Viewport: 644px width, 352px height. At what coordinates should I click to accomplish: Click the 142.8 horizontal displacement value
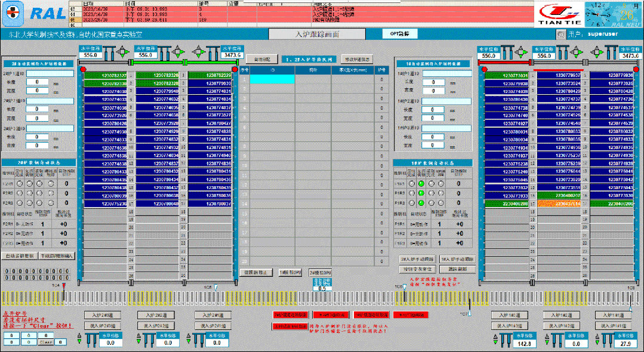[x=525, y=344]
